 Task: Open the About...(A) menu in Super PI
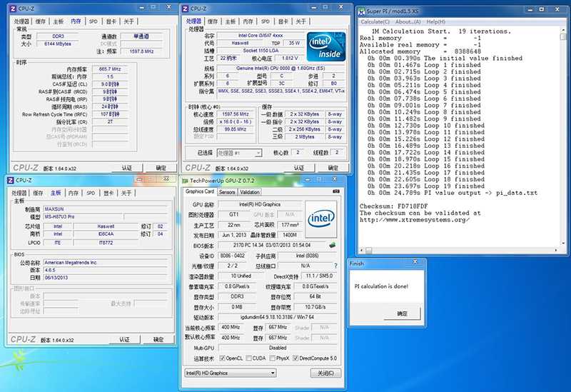click(408, 22)
